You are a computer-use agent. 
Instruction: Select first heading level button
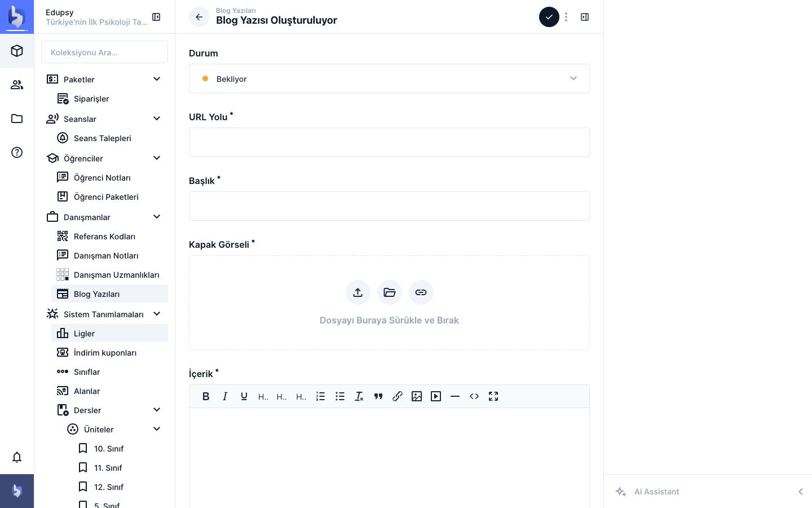click(x=263, y=396)
